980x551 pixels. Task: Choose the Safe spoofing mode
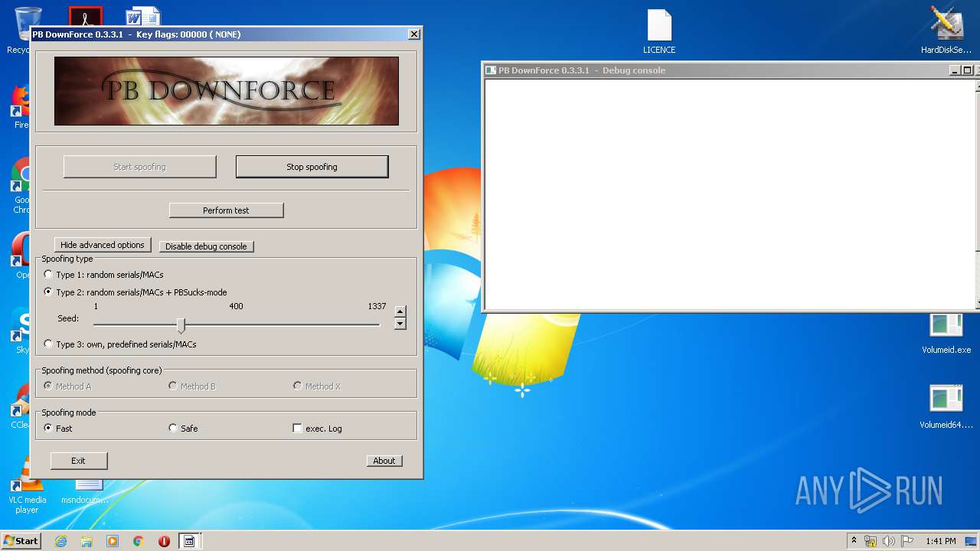183,429
